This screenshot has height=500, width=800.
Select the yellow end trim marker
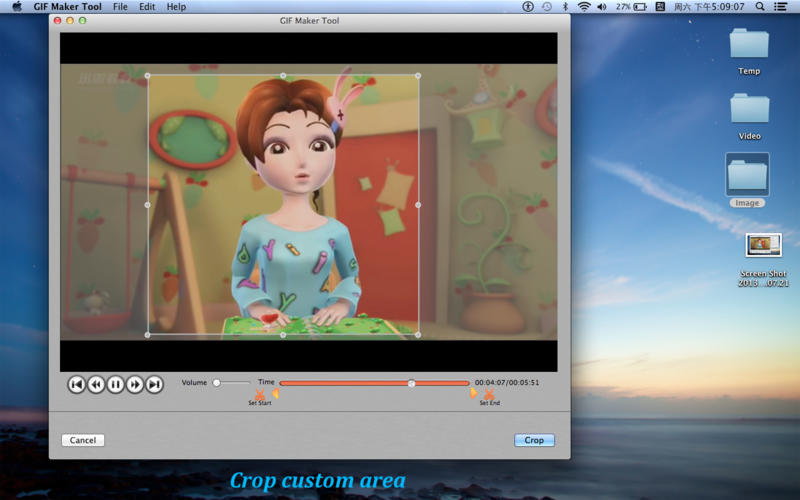point(473,393)
